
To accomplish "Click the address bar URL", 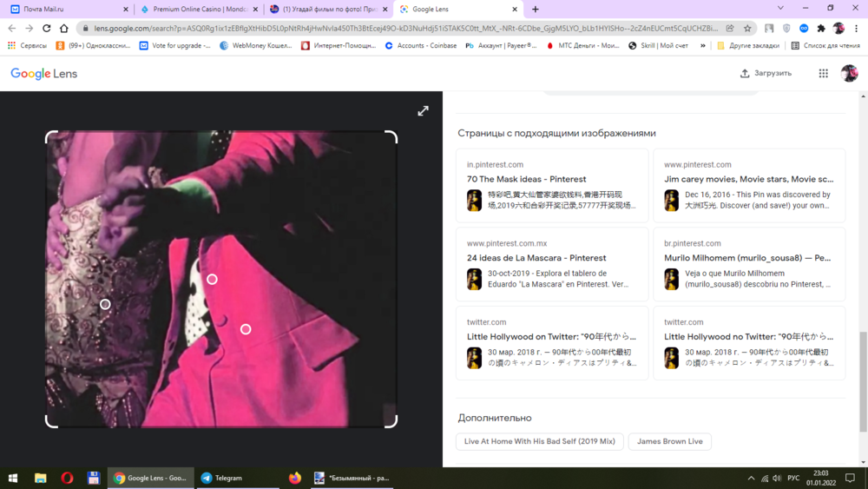I will 405,29.
